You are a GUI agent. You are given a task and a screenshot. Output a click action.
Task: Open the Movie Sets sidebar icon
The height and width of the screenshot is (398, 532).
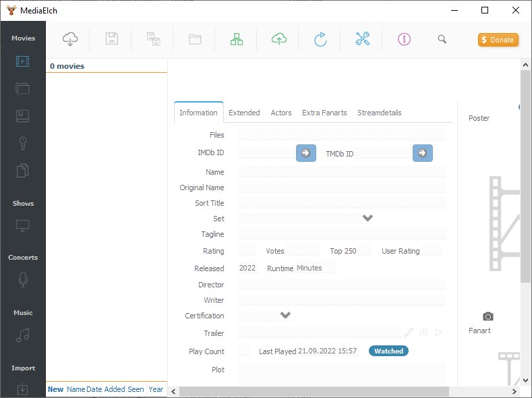click(22, 88)
